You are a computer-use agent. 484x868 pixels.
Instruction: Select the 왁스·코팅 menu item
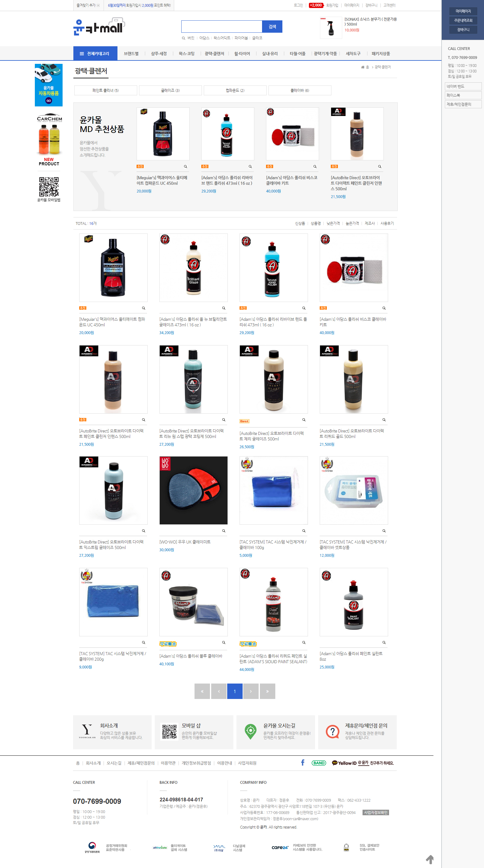pos(187,54)
